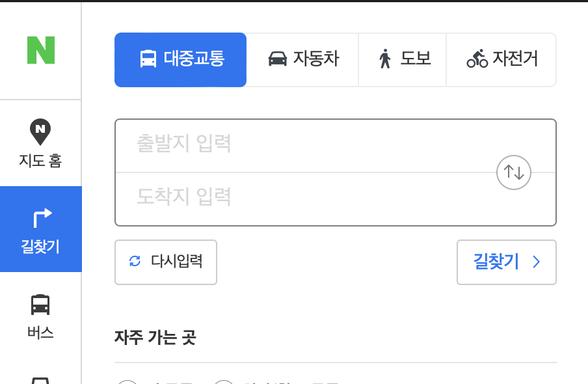The width and height of the screenshot is (588, 384).
Task: Switch to the 대중교통 transit tab
Action: click(180, 60)
